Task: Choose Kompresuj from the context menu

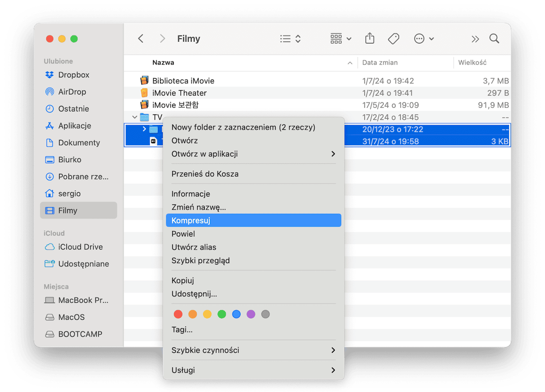Action: (254, 220)
